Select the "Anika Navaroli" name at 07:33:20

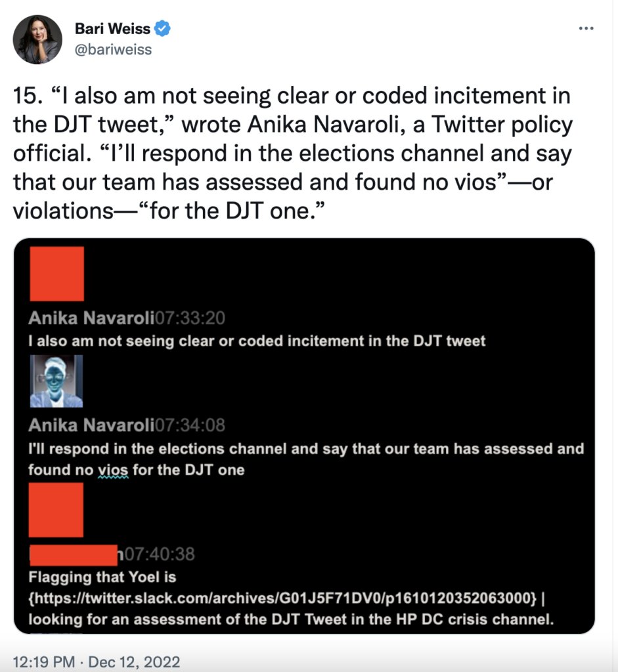click(91, 319)
